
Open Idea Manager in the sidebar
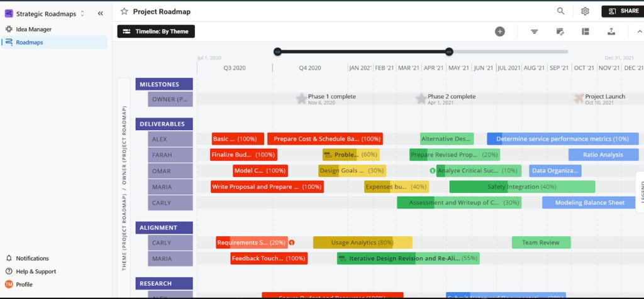(33, 29)
